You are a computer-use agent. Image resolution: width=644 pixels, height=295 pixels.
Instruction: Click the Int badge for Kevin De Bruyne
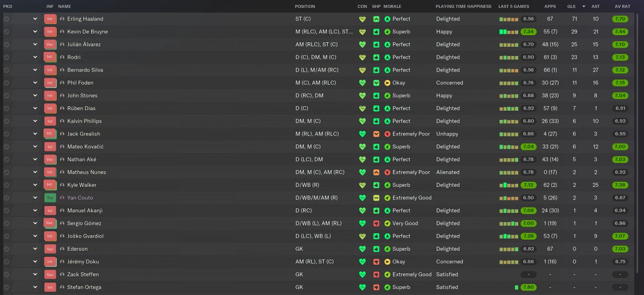pos(50,32)
